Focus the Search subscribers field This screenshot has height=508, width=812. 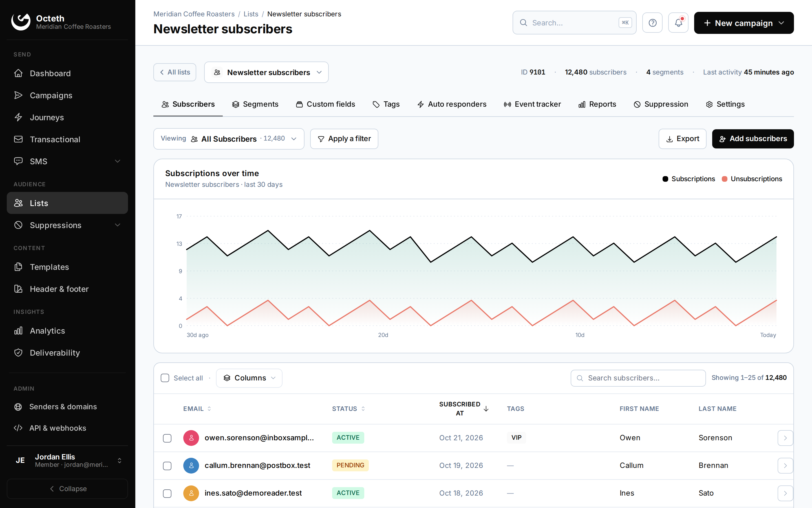(638, 378)
